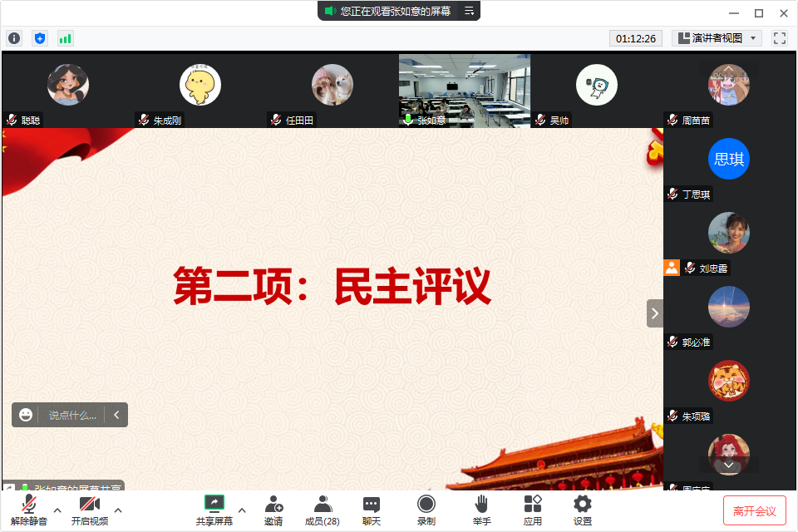Open the 邀请 invite panel
798x532 pixels.
[x=273, y=510]
